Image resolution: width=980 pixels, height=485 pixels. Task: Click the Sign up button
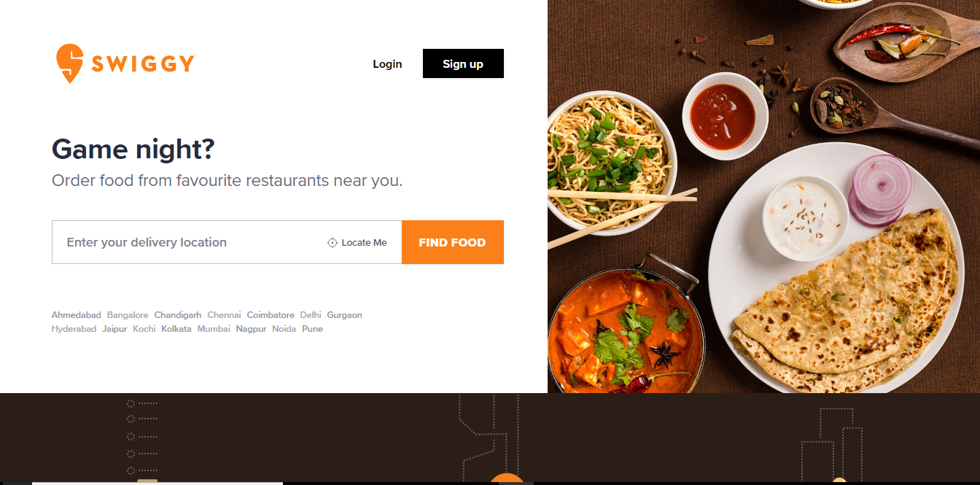point(463,63)
